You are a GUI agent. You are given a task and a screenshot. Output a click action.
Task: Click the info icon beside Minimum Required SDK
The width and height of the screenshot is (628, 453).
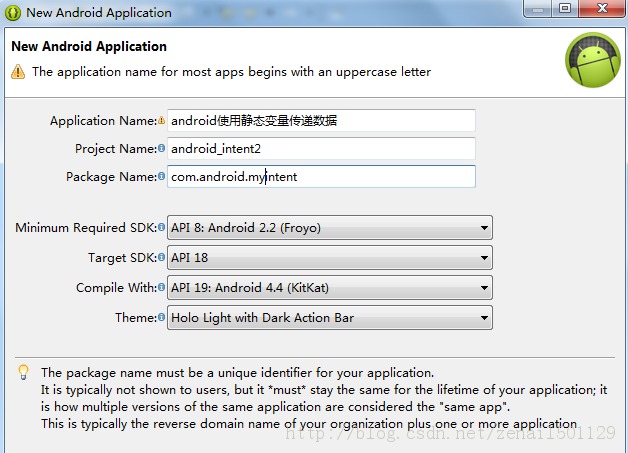pos(161,227)
